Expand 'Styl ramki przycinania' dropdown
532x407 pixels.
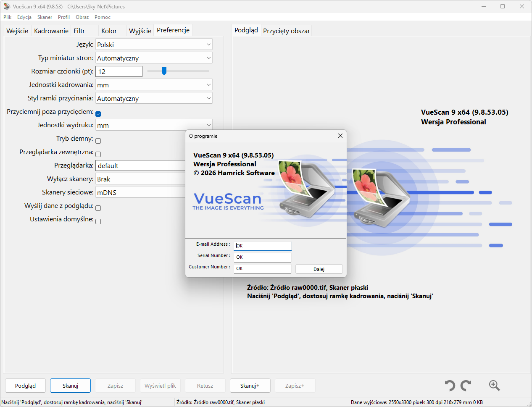[154, 98]
